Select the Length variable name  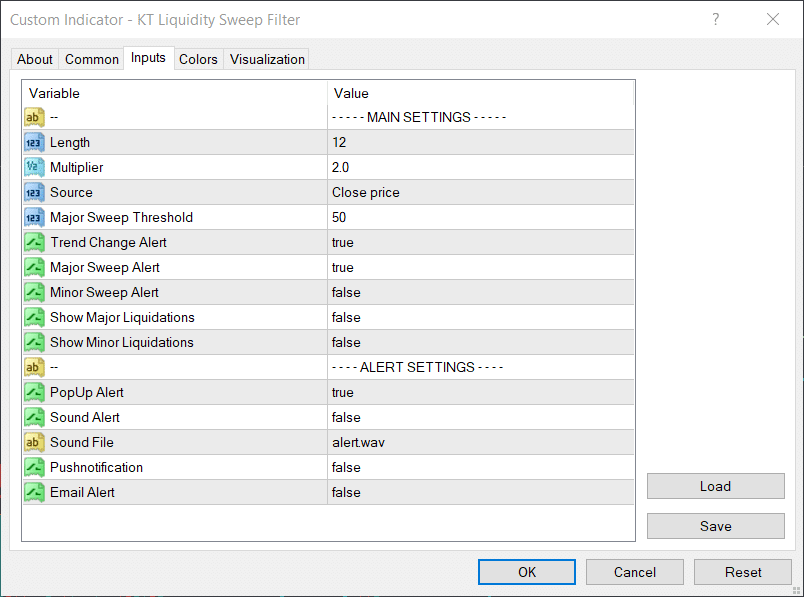click(70, 143)
